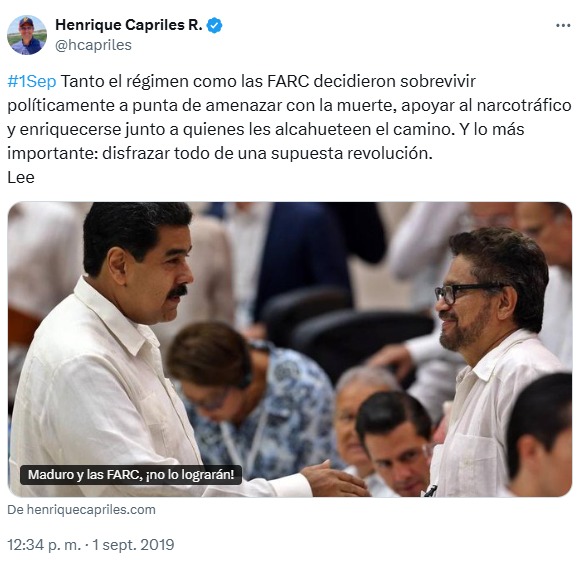Click the @hcapriles handle
The image size is (579, 566).
tap(93, 45)
